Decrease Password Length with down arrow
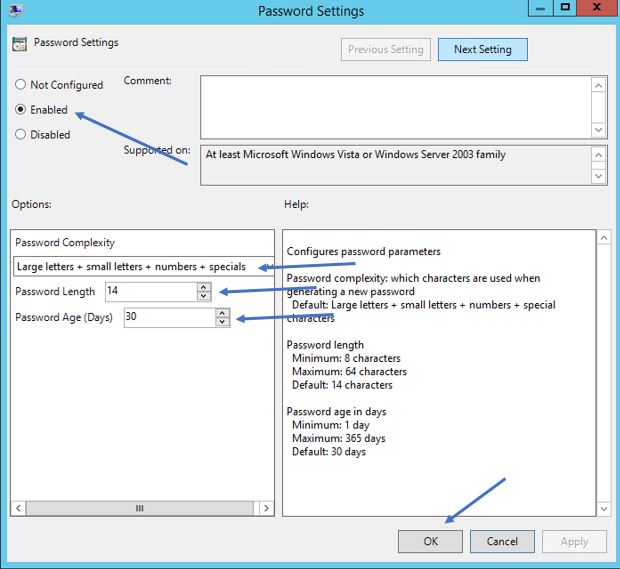The image size is (620, 569). tap(204, 296)
